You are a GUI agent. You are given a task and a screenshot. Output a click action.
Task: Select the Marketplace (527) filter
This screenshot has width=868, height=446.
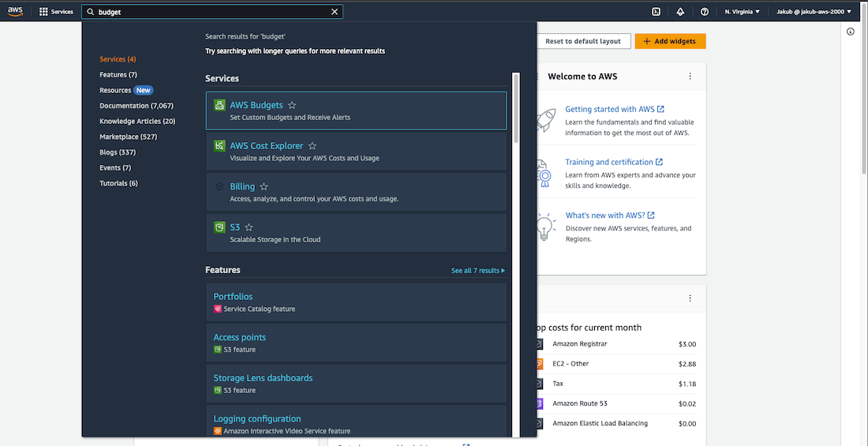[x=129, y=137]
